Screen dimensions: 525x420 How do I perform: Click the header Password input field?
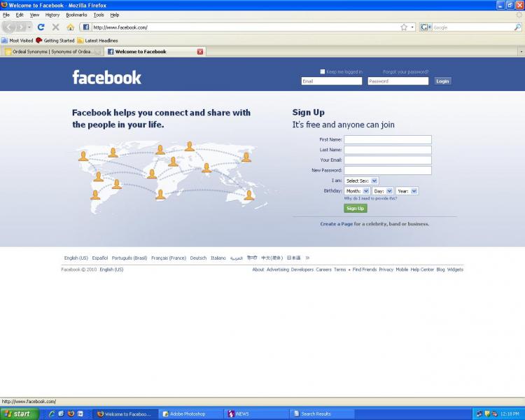398,81
